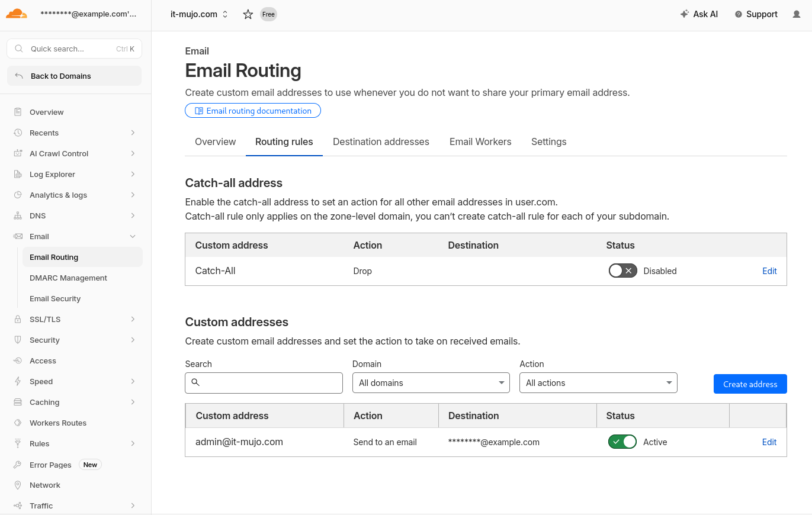Open the Support menu label
The image size is (812, 515).
tap(762, 14)
